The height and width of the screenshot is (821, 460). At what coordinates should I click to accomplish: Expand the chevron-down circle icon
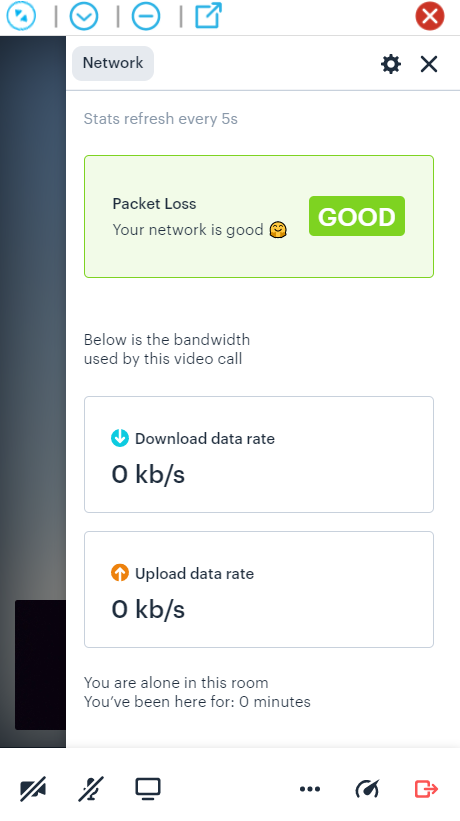pyautogui.click(x=84, y=16)
